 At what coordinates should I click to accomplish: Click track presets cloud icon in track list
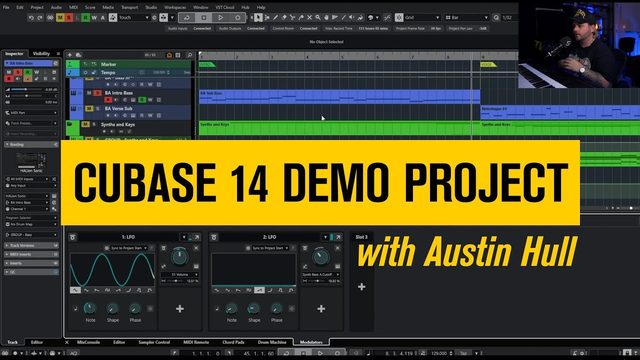coord(79,55)
